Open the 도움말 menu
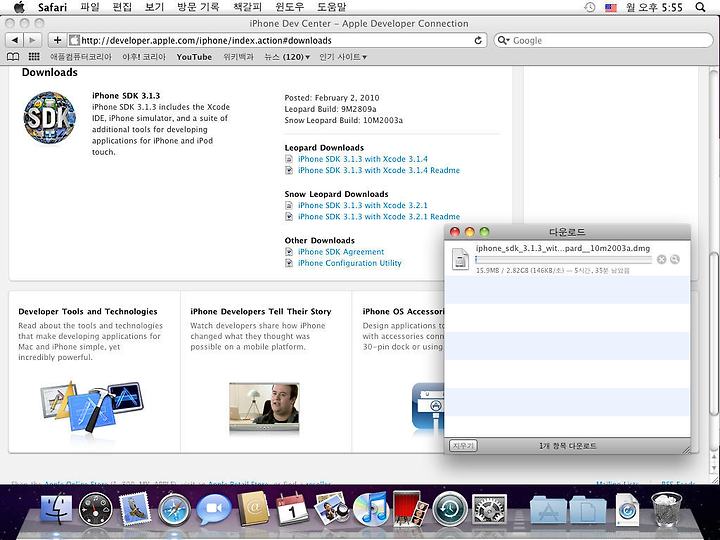 coord(332,7)
